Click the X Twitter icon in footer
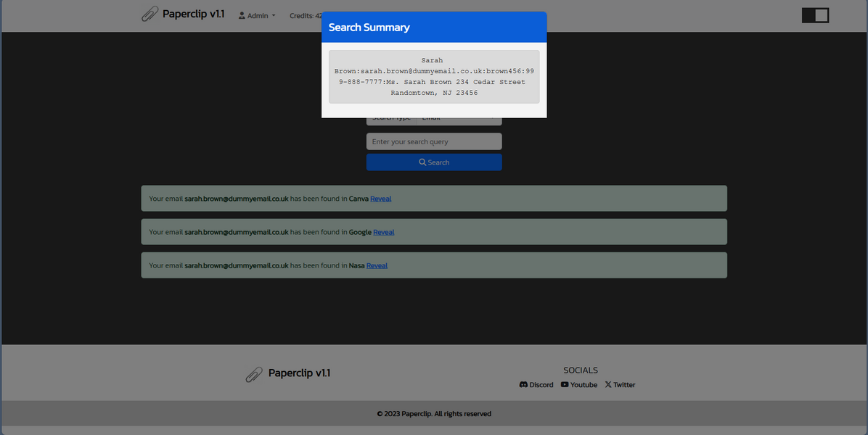The height and width of the screenshot is (435, 868). [608, 385]
